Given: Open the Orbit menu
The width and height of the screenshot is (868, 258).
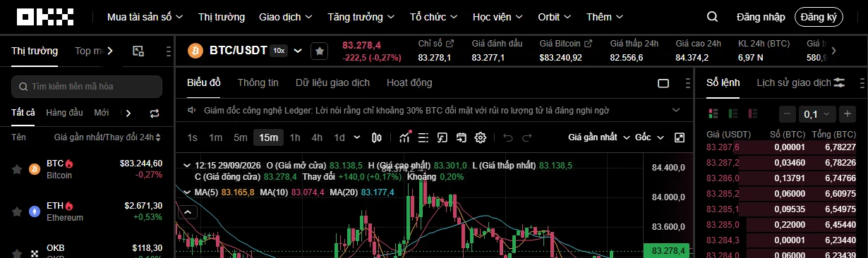Looking at the screenshot, I should coord(555,17).
